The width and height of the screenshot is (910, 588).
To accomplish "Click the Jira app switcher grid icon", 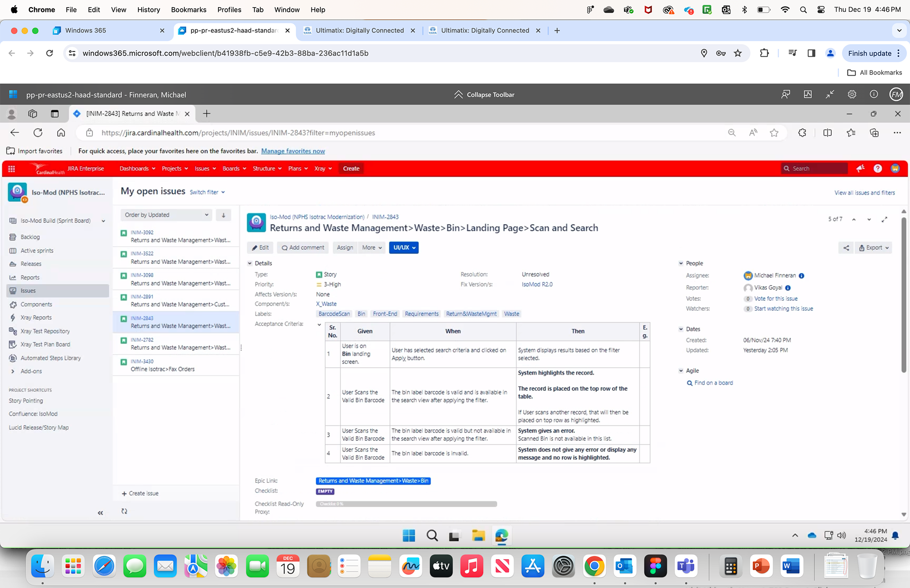I will pyautogui.click(x=11, y=169).
